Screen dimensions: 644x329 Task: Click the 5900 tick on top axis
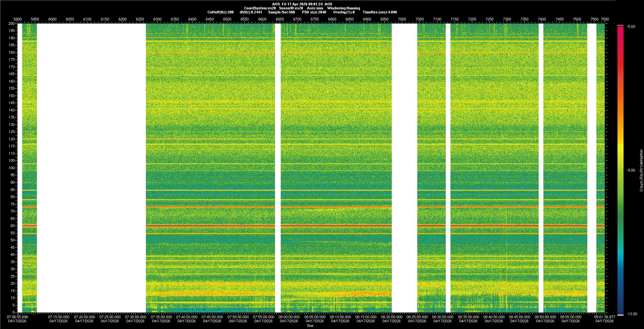coord(17,19)
